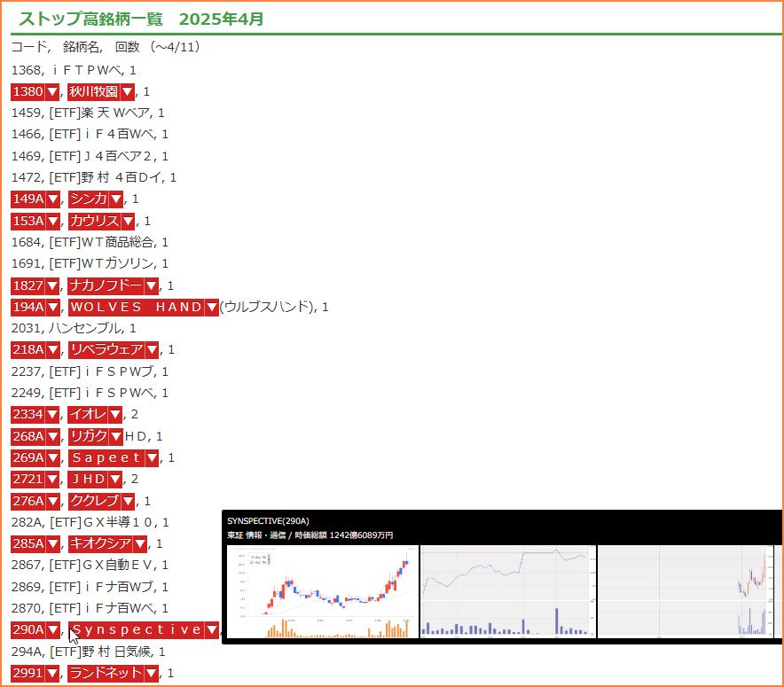Screen dimensions: 784x687
Task: Expand the arrow next to キオクシア
Action: pyautogui.click(x=140, y=543)
